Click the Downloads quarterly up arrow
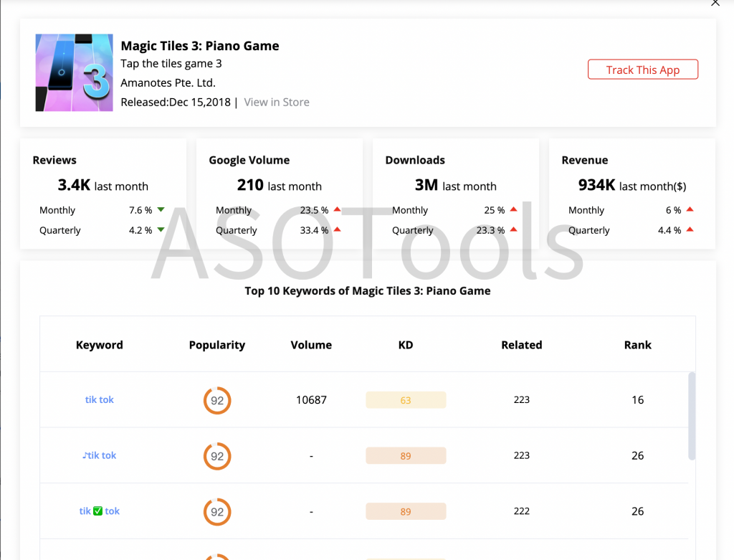This screenshot has width=734, height=560. (513, 229)
